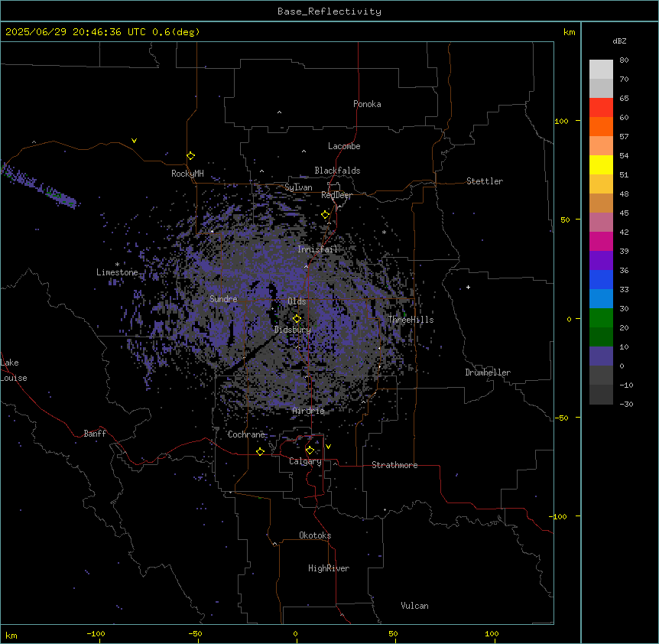
Task: Click the HighRiver label
Action: click(x=329, y=568)
